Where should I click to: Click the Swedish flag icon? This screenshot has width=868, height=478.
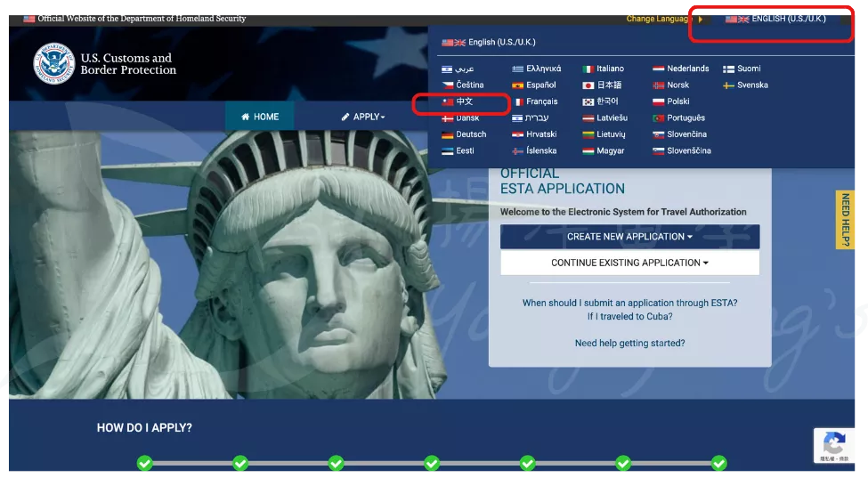click(728, 85)
